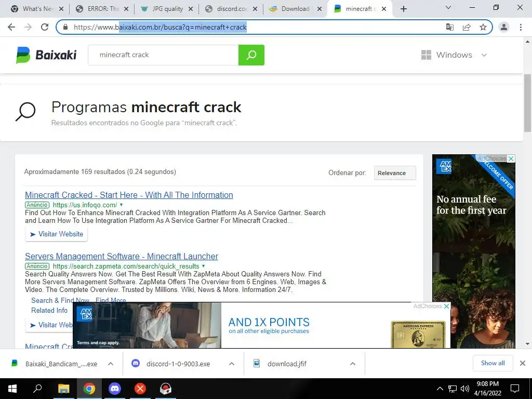Expand Baixaki_Bandicam download options chevron
The image size is (532, 399).
[x=111, y=364]
